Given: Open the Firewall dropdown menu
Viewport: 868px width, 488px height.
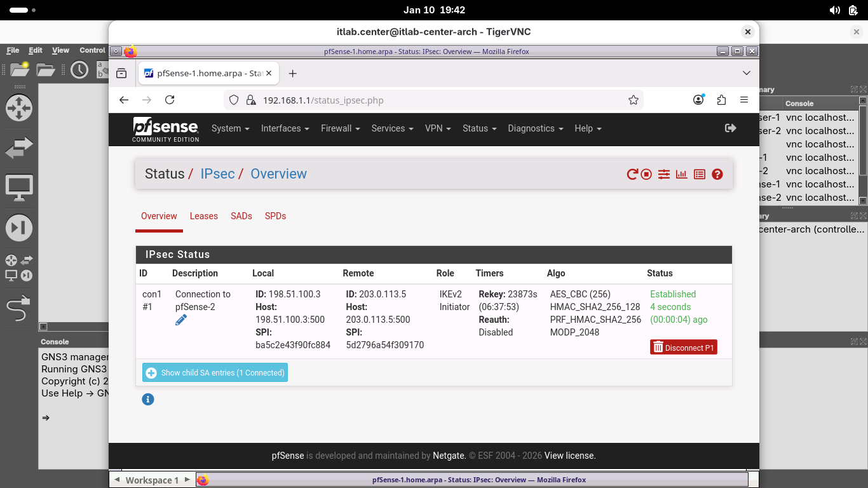Looking at the screenshot, I should [340, 128].
